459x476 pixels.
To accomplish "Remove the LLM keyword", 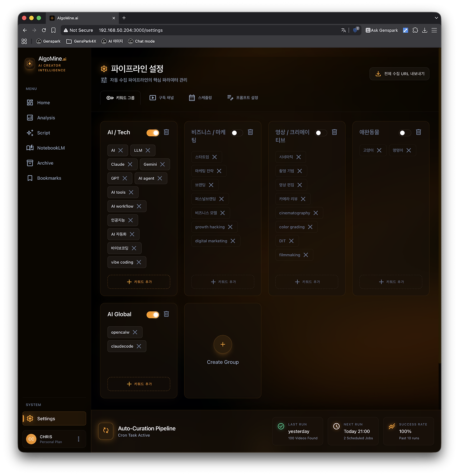I will click(148, 150).
